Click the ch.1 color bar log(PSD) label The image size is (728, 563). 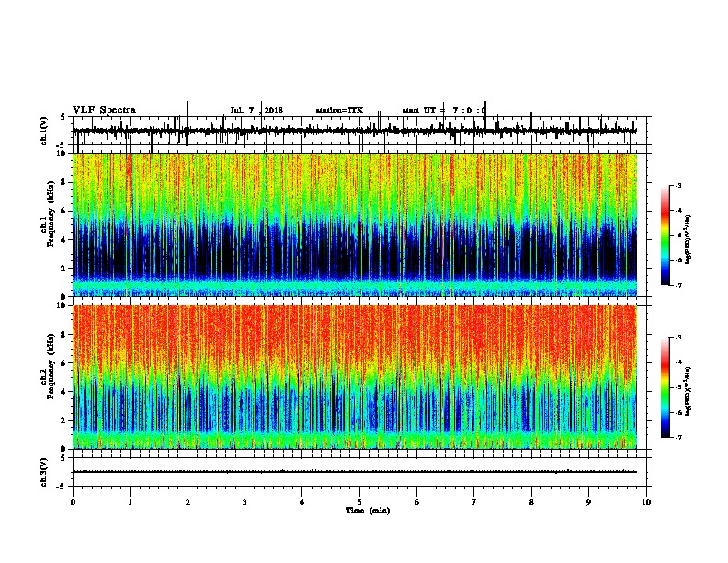[688, 239]
